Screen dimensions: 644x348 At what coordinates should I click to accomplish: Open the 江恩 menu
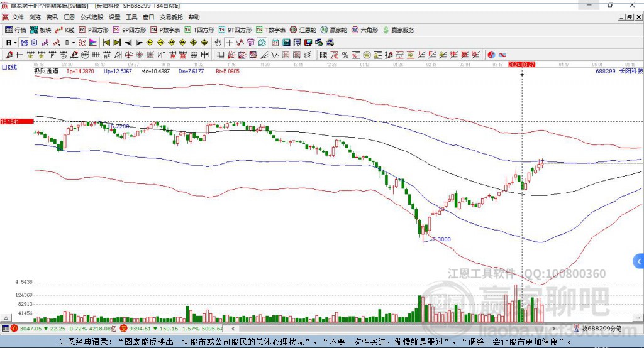click(x=69, y=17)
